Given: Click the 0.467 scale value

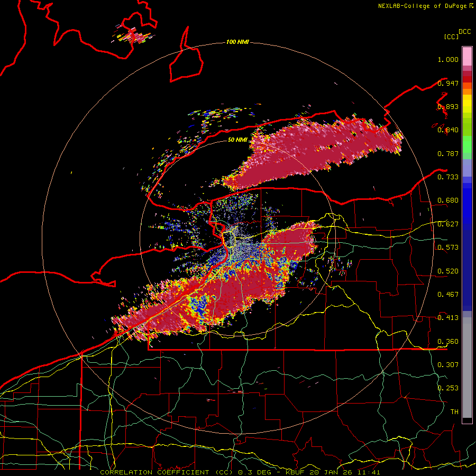Looking at the screenshot, I should (448, 295).
